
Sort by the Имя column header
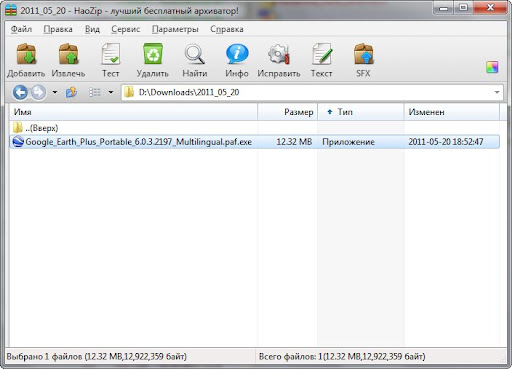point(133,112)
